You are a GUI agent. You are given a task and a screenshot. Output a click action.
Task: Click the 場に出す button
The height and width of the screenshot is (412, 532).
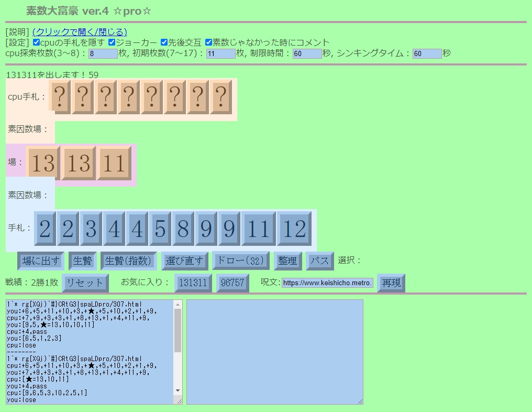point(41,261)
